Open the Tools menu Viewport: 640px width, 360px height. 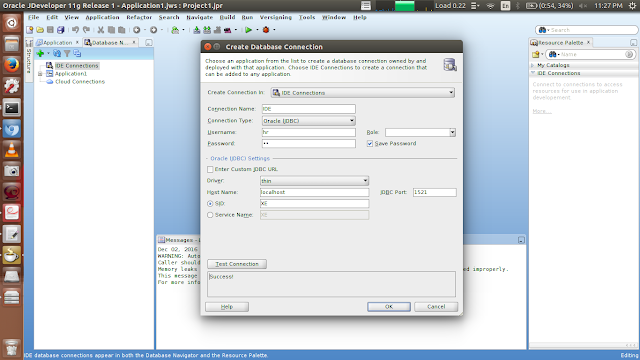click(307, 18)
